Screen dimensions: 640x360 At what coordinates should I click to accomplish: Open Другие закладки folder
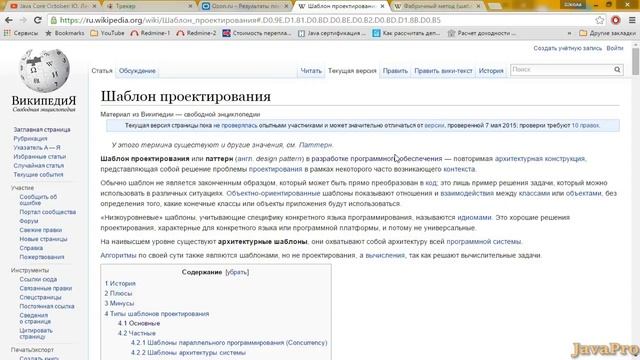pyautogui.click(x=607, y=33)
